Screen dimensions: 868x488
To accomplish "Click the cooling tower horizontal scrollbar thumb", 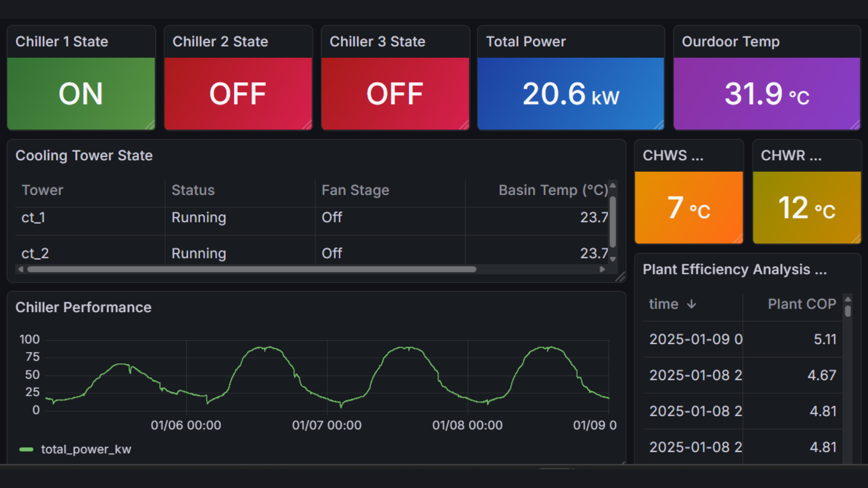I will point(251,269).
